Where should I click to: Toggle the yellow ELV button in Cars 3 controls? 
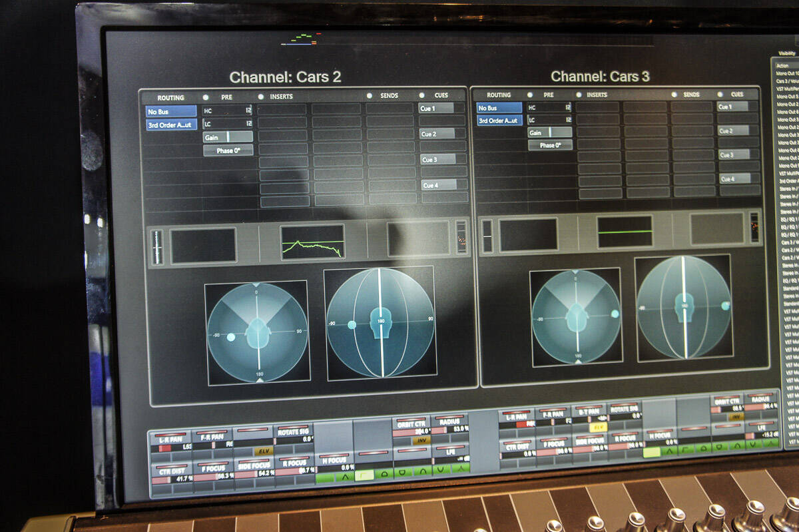click(598, 427)
